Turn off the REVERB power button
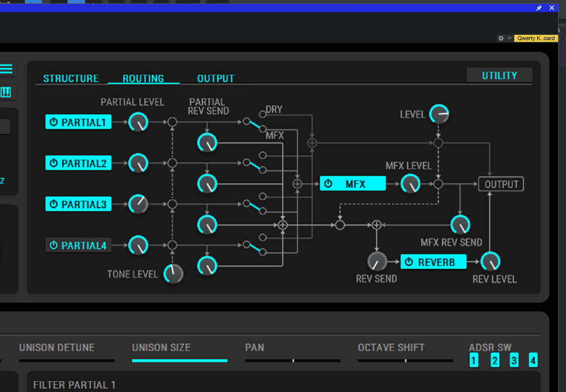 click(409, 262)
